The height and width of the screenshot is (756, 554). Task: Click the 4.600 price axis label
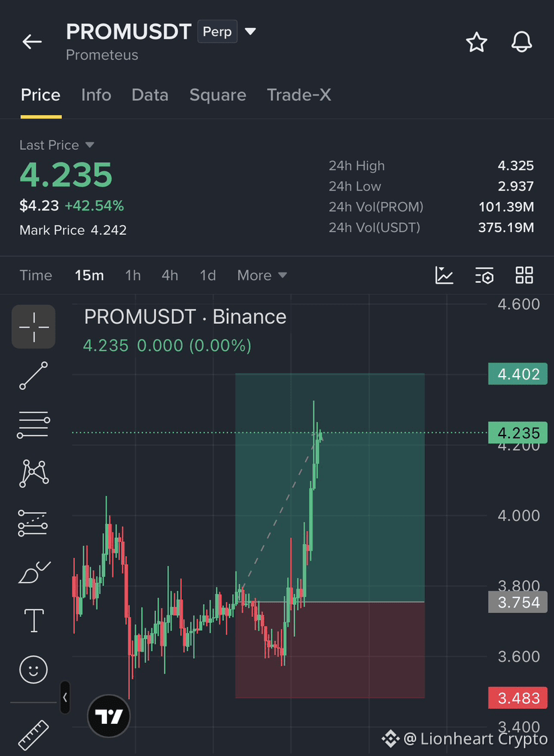pyautogui.click(x=519, y=304)
